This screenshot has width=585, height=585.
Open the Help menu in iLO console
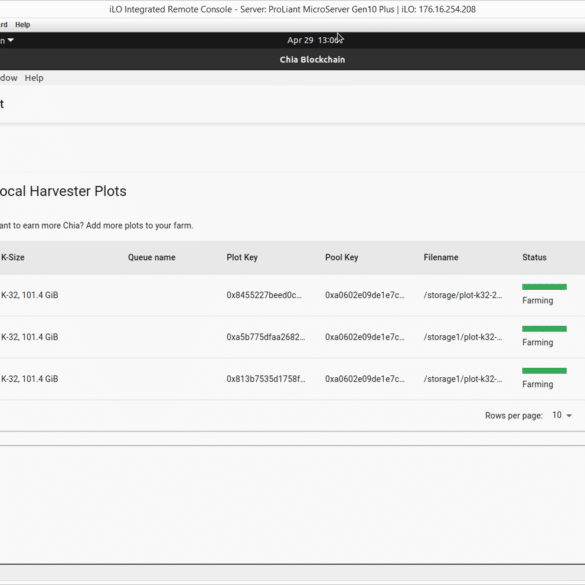[22, 25]
